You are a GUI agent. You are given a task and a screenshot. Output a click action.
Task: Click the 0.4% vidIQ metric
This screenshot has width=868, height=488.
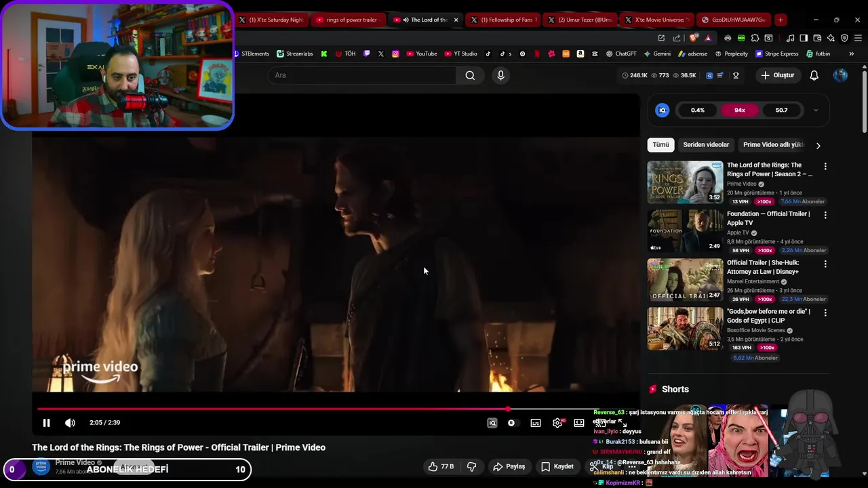click(x=698, y=110)
